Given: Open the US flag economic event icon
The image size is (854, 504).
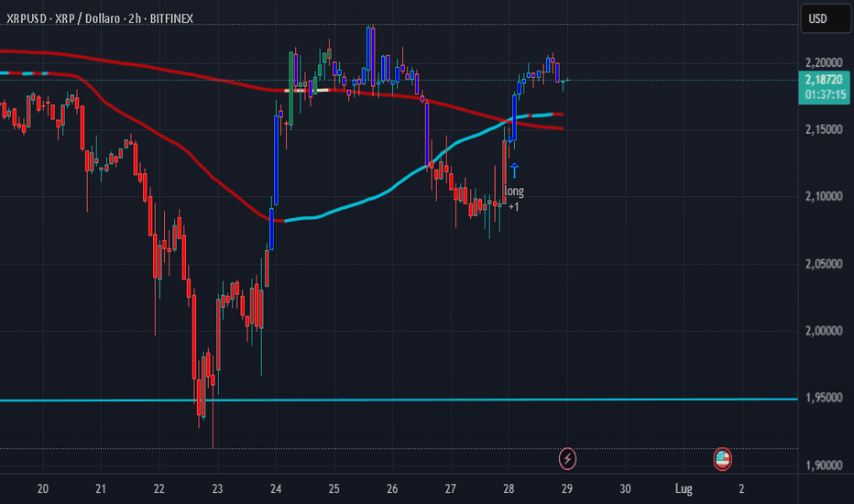Looking at the screenshot, I should point(722,459).
